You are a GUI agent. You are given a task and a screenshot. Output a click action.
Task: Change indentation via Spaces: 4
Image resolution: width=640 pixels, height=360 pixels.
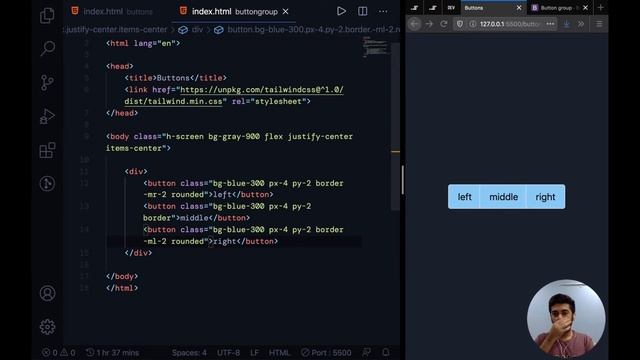pos(189,353)
